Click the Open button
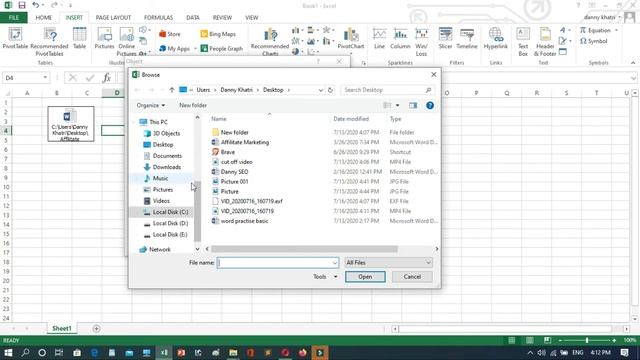Image resolution: width=640 pixels, height=360 pixels. [x=365, y=277]
